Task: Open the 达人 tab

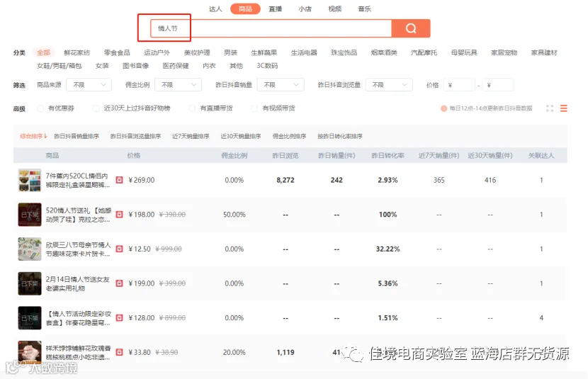Action: pos(215,9)
